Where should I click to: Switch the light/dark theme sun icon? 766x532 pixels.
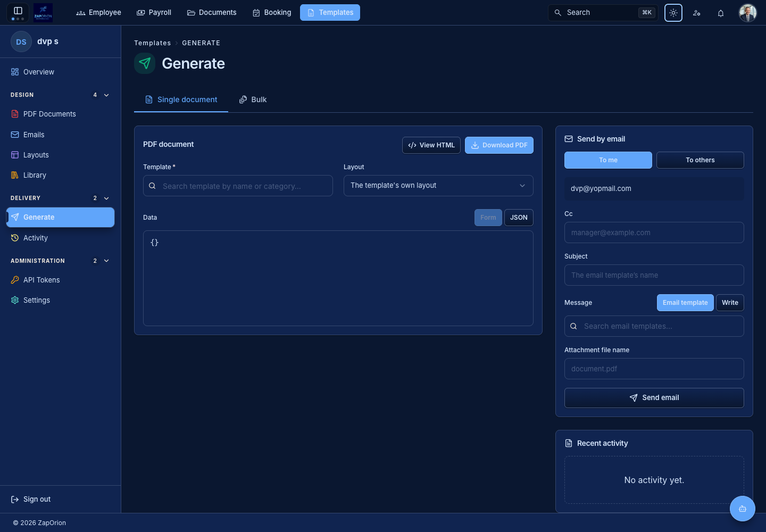673,13
